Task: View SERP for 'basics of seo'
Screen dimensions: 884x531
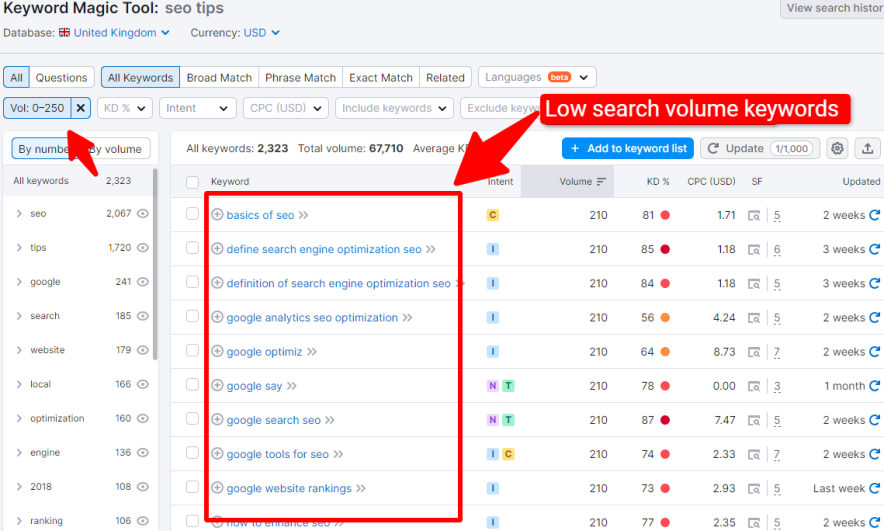Action: click(754, 215)
